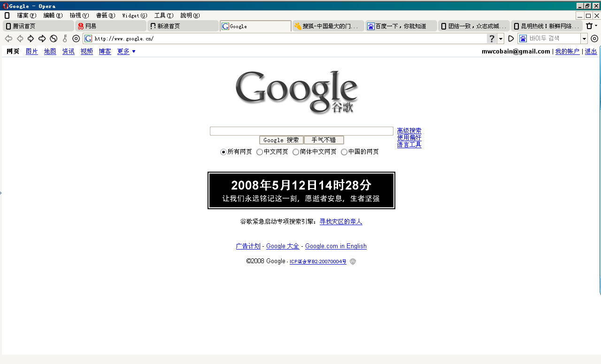Click the Rewind navigation arrow

[20, 38]
